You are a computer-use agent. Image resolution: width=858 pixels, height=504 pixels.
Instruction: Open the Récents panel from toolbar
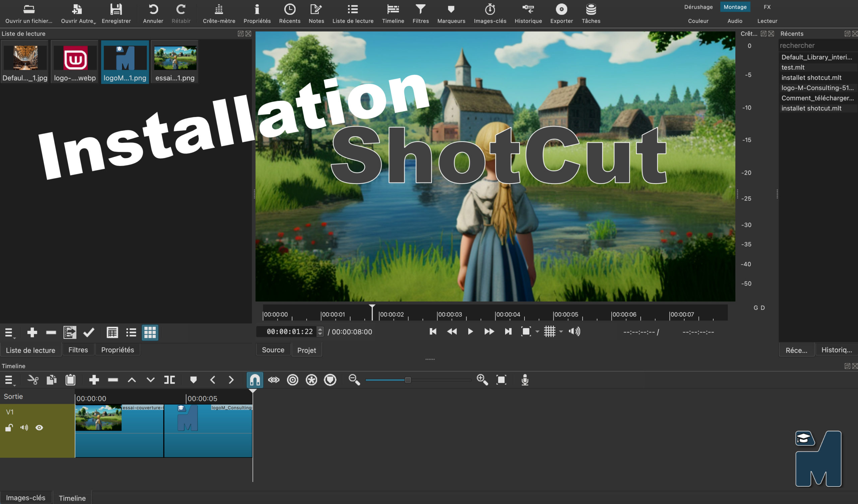(290, 14)
